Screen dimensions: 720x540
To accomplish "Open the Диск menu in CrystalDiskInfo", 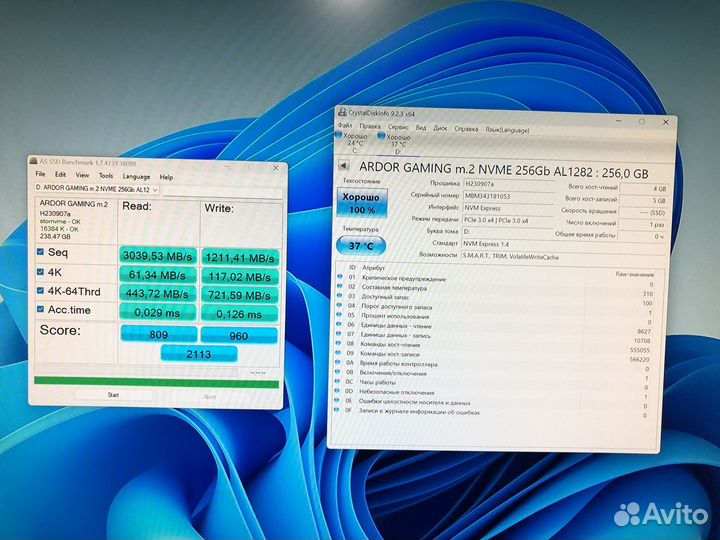I will (440, 128).
